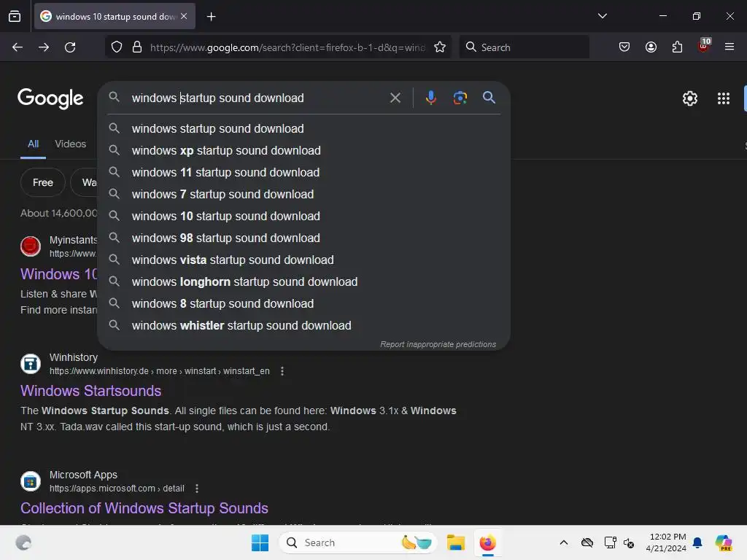Viewport: 747px width, 560px height.
Task: Search by image with the Google Lens icon
Action: tap(460, 98)
